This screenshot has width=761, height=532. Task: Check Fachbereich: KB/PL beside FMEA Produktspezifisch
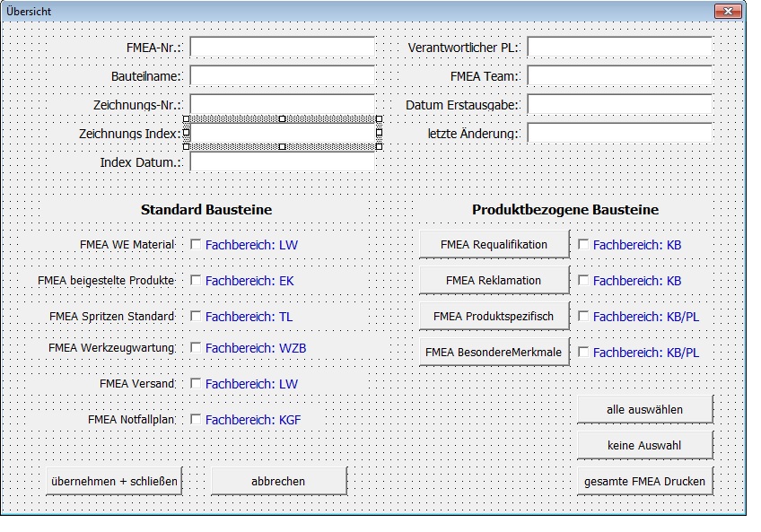coord(584,317)
